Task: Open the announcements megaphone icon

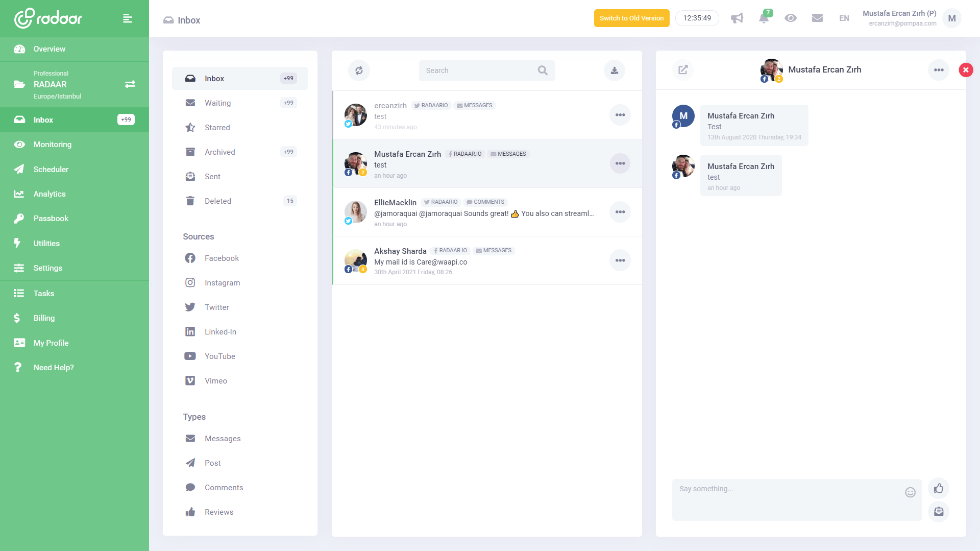Action: pyautogui.click(x=737, y=18)
